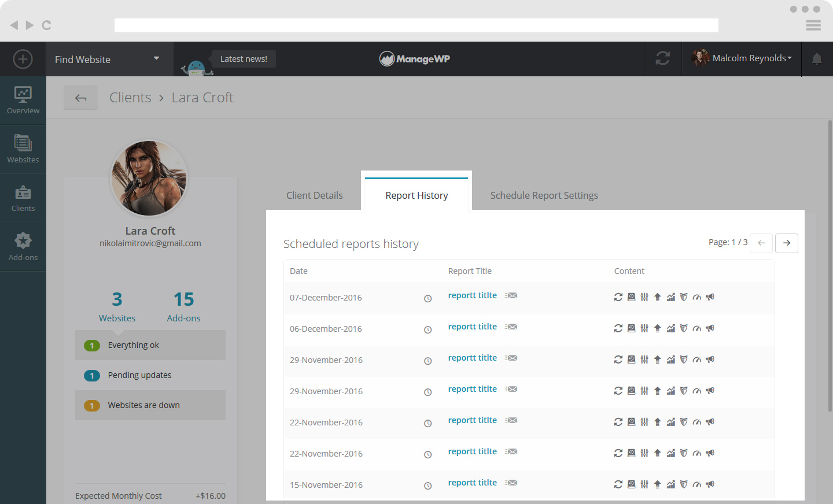The image size is (833, 504).
Task: Click the sync refresh icon in top bar
Action: [663, 58]
